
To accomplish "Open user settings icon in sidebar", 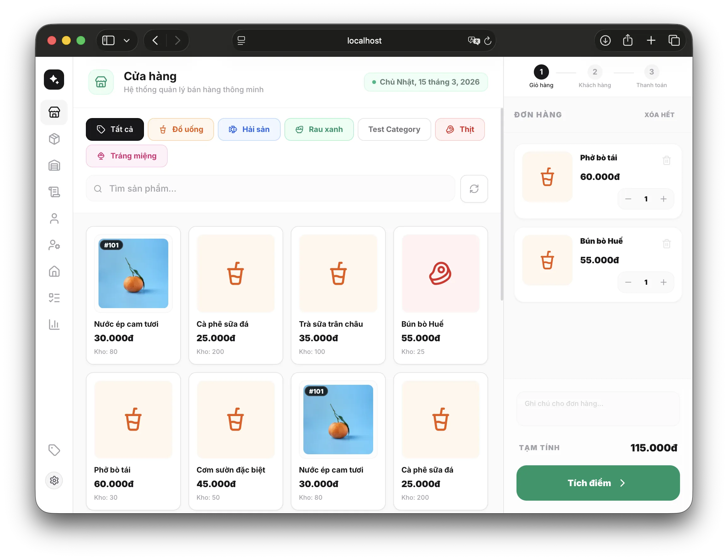I will [x=54, y=245].
